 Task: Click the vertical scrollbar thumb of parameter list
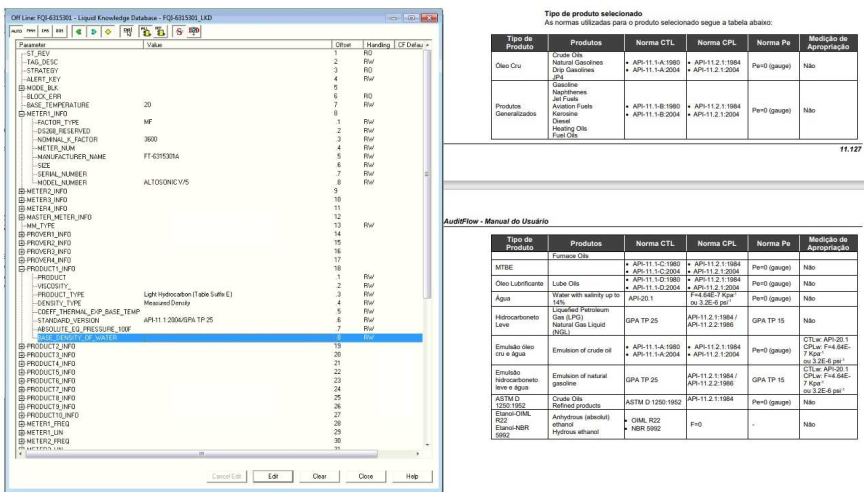(427, 174)
